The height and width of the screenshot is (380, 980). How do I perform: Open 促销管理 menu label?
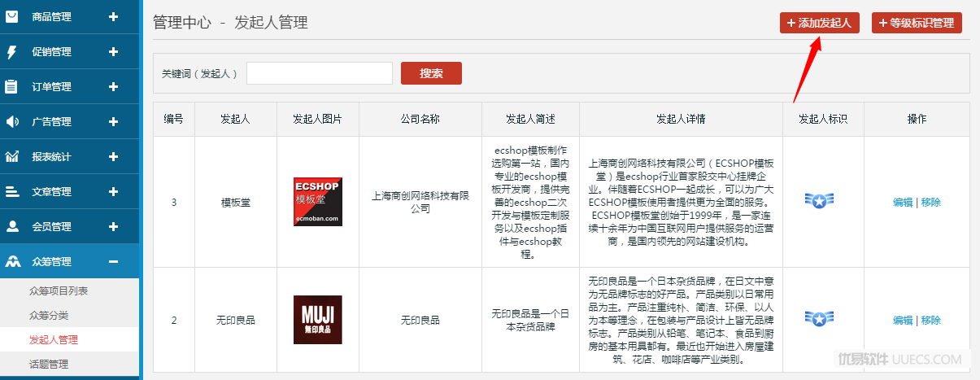point(51,51)
